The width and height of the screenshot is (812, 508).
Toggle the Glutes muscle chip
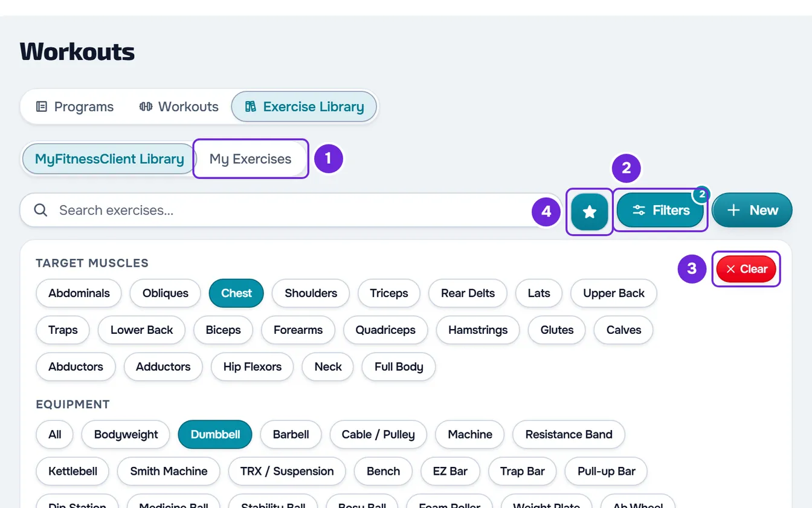(x=557, y=330)
